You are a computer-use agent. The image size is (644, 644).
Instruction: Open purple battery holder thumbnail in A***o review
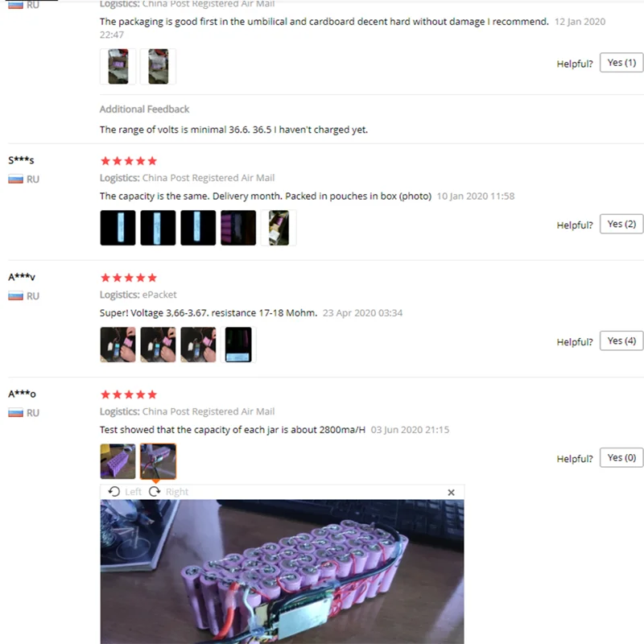click(x=118, y=461)
